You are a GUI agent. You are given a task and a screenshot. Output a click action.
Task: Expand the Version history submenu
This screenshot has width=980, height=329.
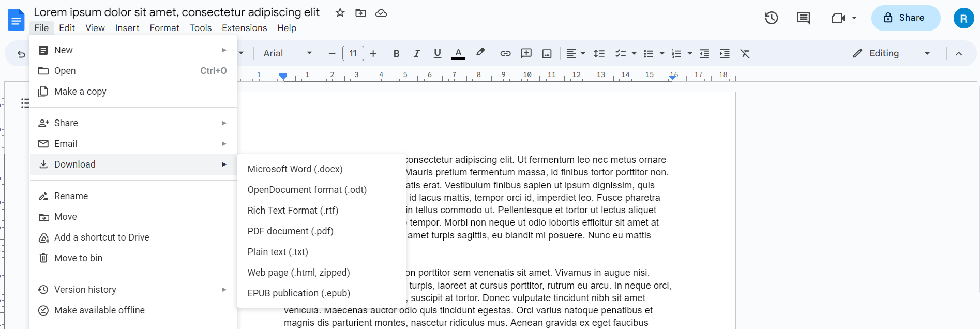coord(133,290)
